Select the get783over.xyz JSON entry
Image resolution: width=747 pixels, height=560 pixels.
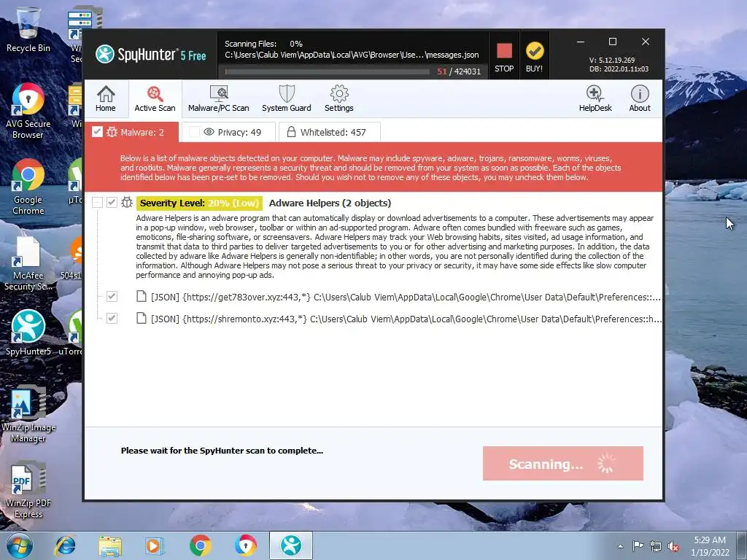pyautogui.click(x=398, y=297)
